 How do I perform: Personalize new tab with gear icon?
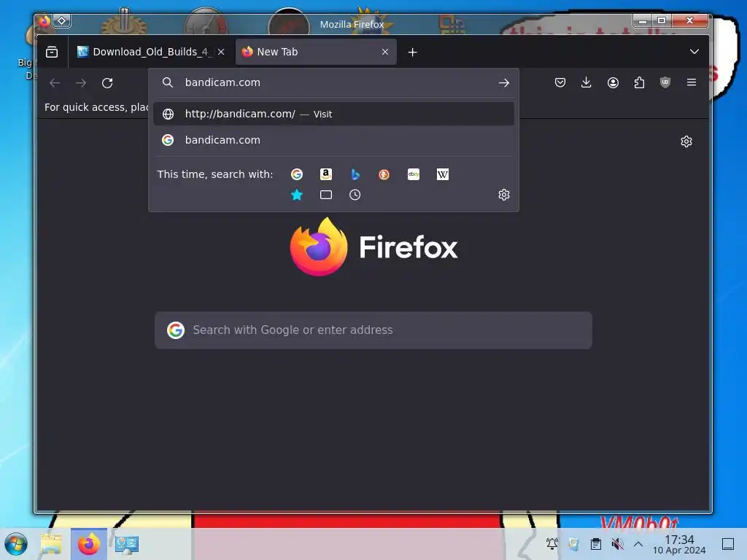686,141
